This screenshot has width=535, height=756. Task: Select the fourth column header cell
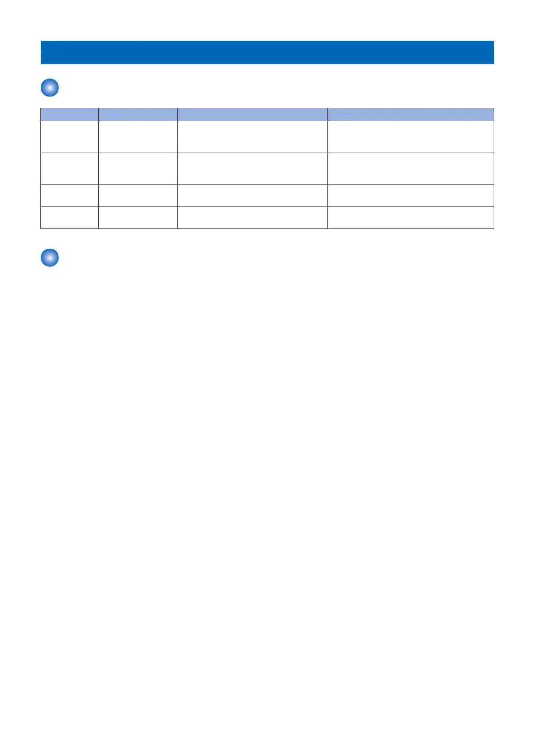click(411, 114)
